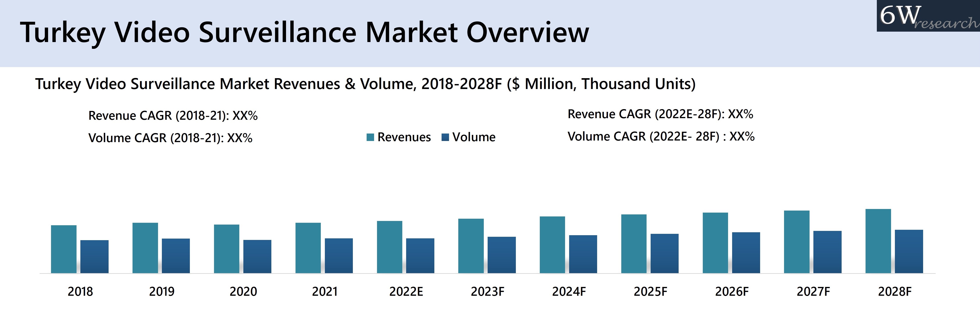Click the 2025F Revenues bar
The image size is (980, 312).
click(x=634, y=244)
